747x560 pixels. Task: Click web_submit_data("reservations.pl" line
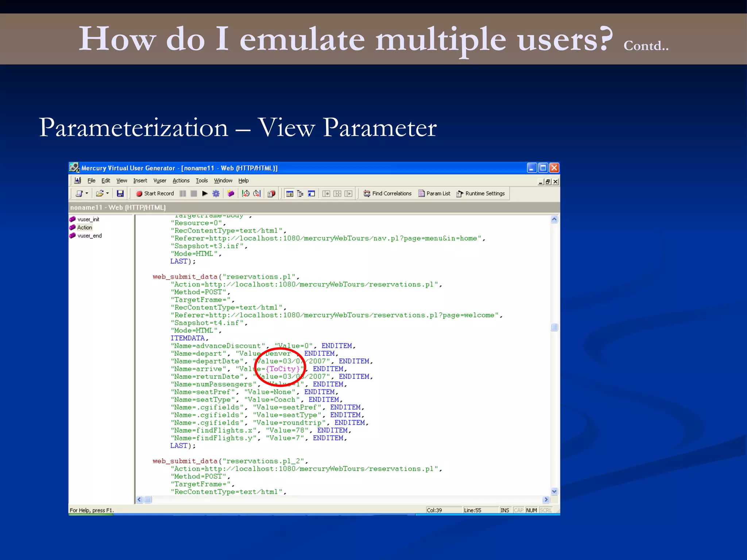pyautogui.click(x=226, y=277)
